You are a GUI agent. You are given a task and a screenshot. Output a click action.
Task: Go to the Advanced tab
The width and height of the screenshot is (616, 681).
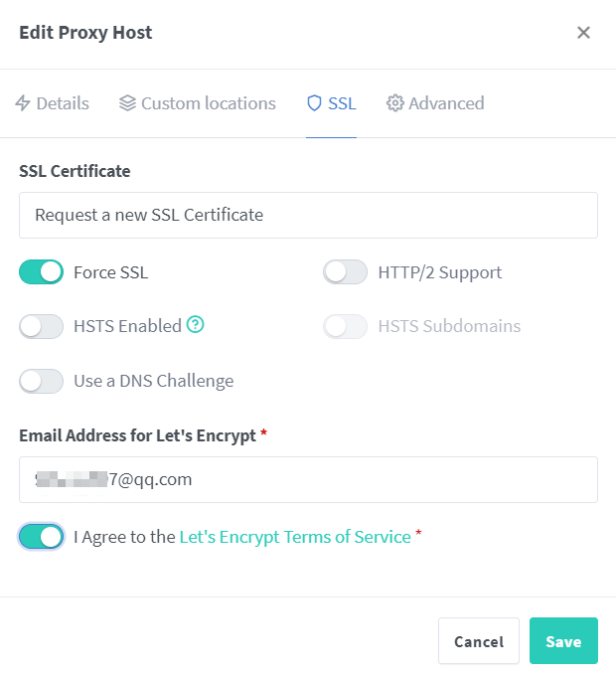pyautogui.click(x=435, y=103)
